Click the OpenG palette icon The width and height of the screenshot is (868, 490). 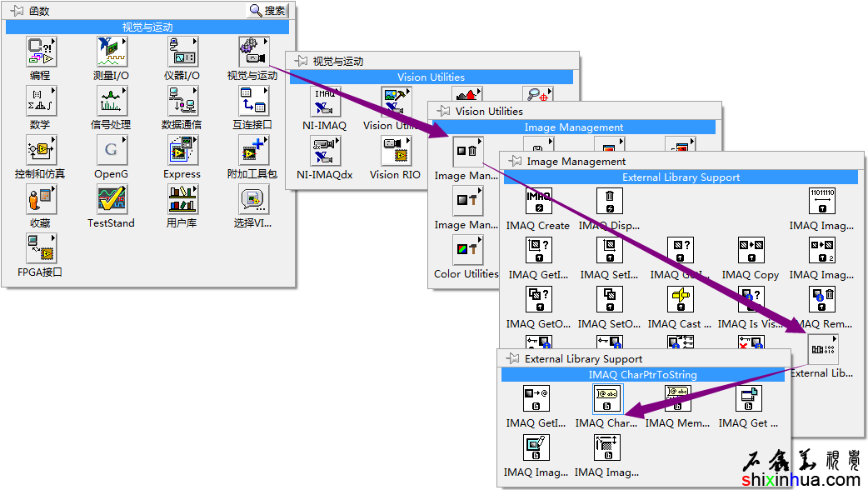111,151
